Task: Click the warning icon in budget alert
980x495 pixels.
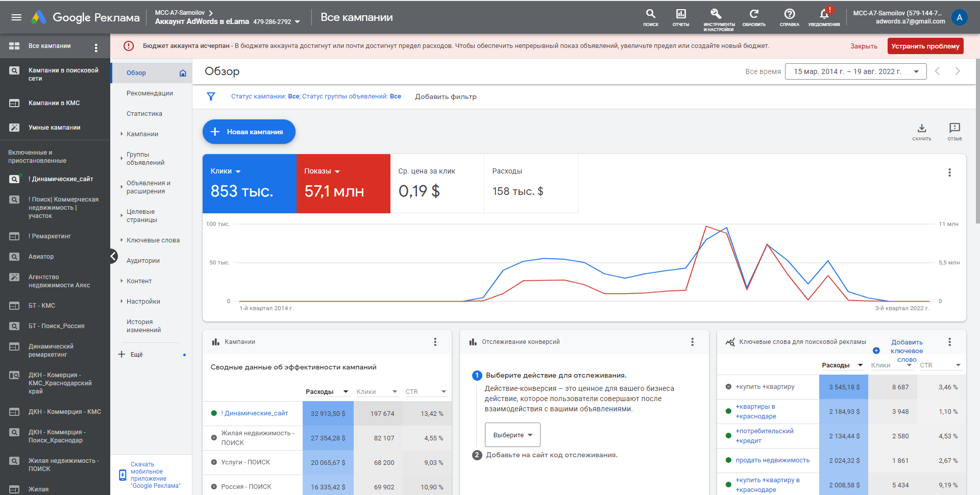Action: coord(129,46)
